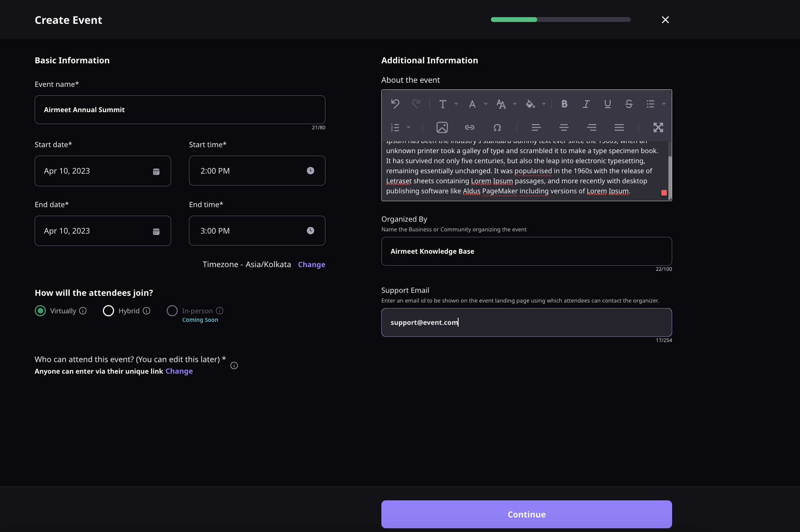
Task: Toggle italic formatting
Action: pyautogui.click(x=586, y=104)
